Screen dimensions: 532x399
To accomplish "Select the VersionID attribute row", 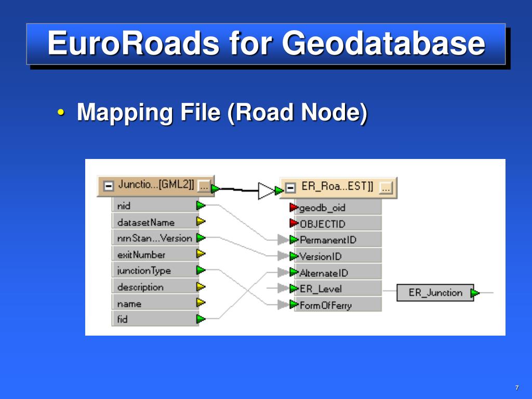I will point(338,256).
